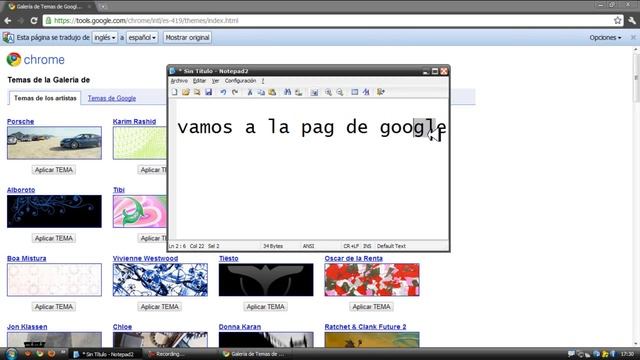Apply the Boa Mistura theme
The image size is (640, 360).
pyautogui.click(x=54, y=307)
